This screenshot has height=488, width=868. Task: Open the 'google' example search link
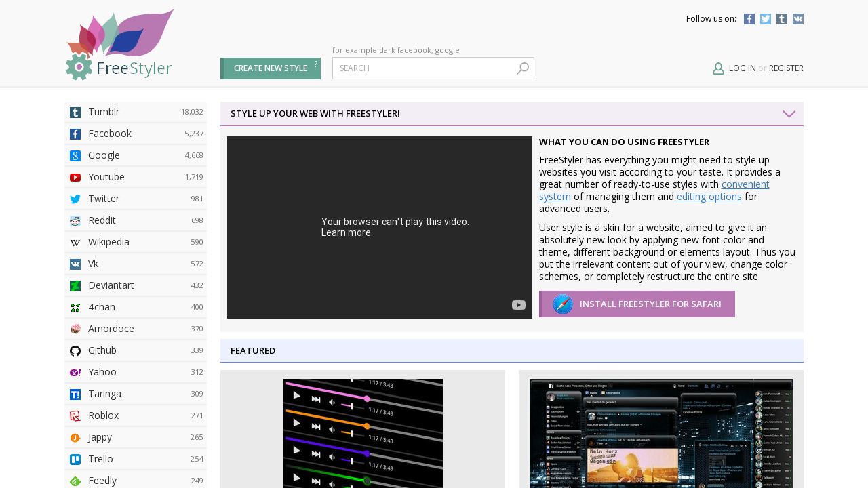pos(447,50)
